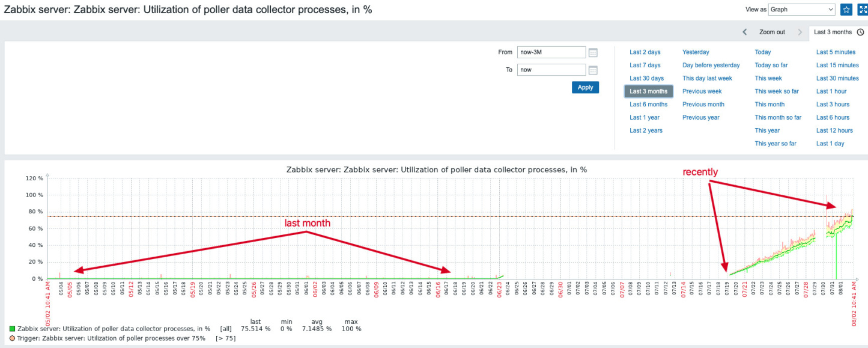The width and height of the screenshot is (868, 348).
Task: Open the View as Graph dropdown
Action: [x=801, y=10]
